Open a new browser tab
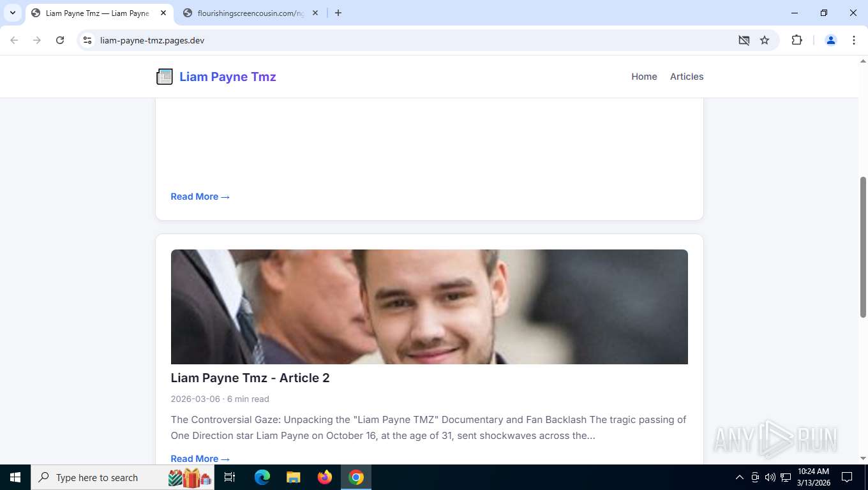The width and height of the screenshot is (868, 490). click(338, 13)
